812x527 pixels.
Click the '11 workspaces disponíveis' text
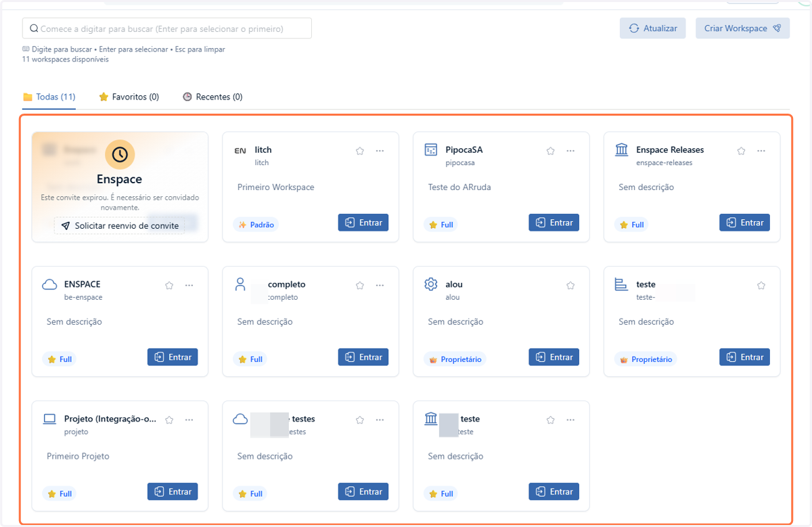65,60
